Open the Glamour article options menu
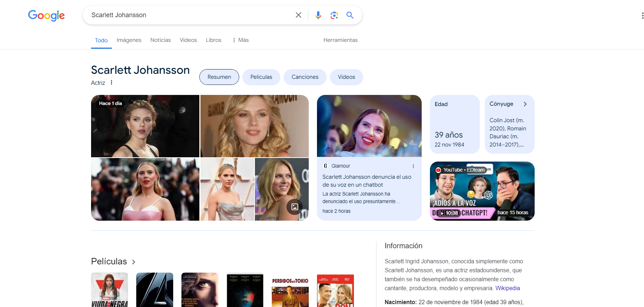 [x=413, y=166]
